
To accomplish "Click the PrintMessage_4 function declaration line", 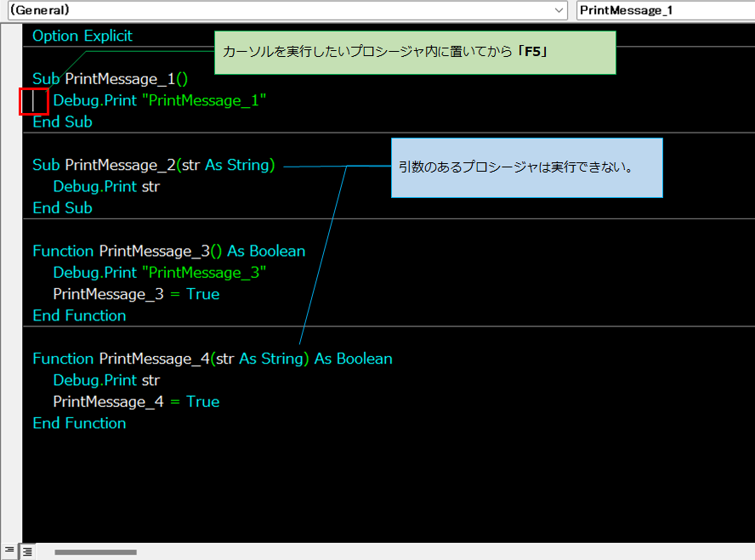I will tap(213, 359).
